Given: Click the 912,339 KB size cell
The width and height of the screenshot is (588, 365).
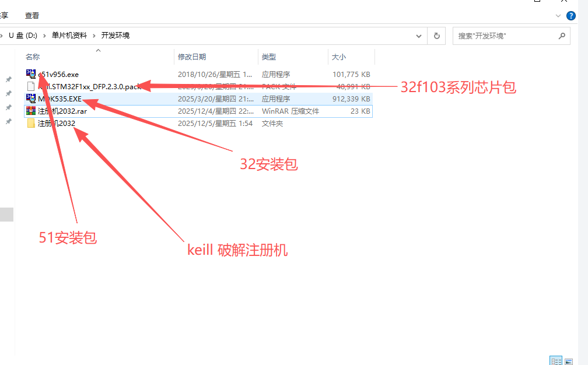Looking at the screenshot, I should pos(351,99).
